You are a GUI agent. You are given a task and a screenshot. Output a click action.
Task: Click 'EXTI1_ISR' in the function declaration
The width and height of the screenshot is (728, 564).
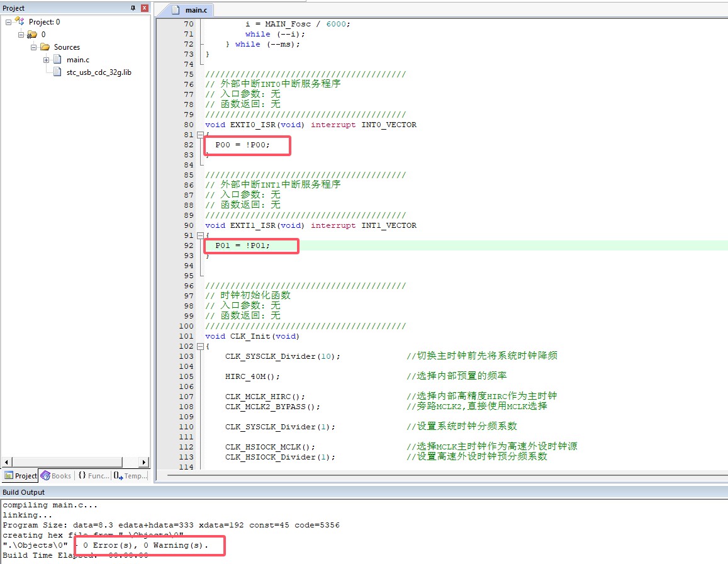click(253, 225)
